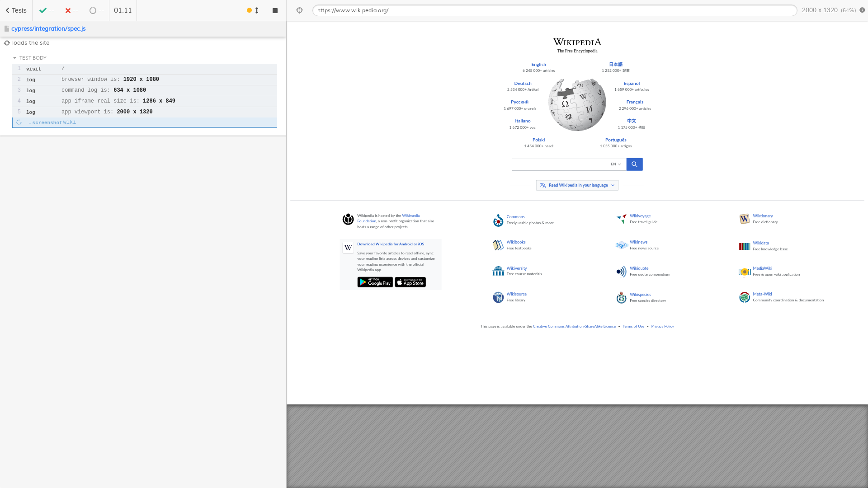868x488 pixels.
Task: Click the 2000 x 1320 viewport size label
Action: click(x=819, y=10)
